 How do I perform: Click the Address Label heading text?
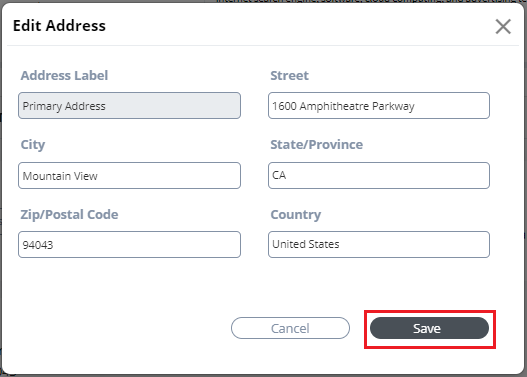pos(64,76)
